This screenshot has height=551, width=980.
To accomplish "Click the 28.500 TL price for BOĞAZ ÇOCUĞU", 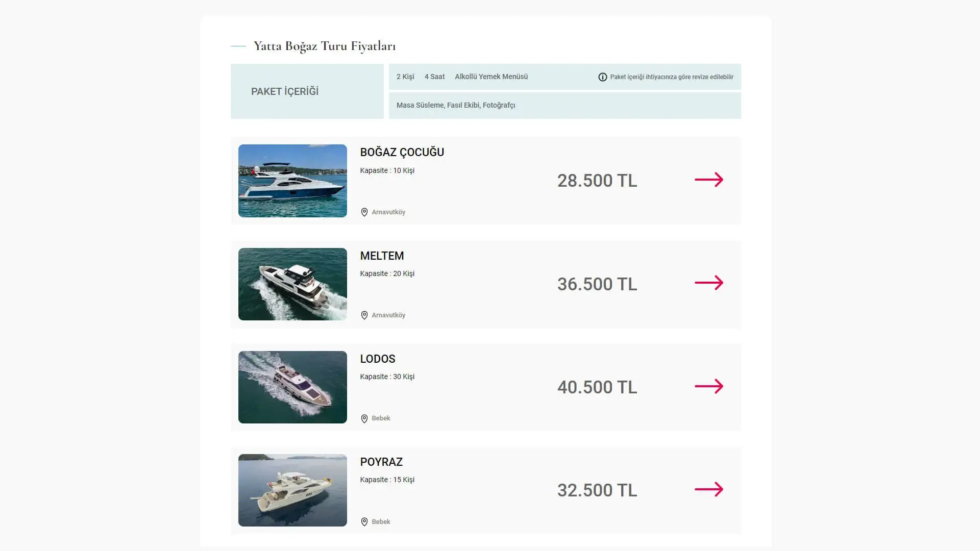I will (597, 180).
